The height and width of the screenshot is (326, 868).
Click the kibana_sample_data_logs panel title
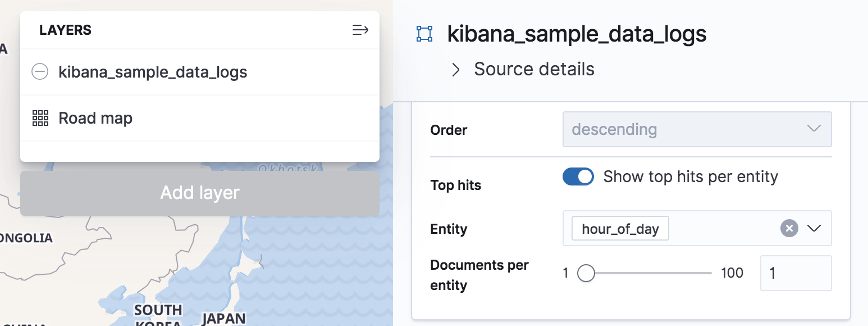coord(577,34)
